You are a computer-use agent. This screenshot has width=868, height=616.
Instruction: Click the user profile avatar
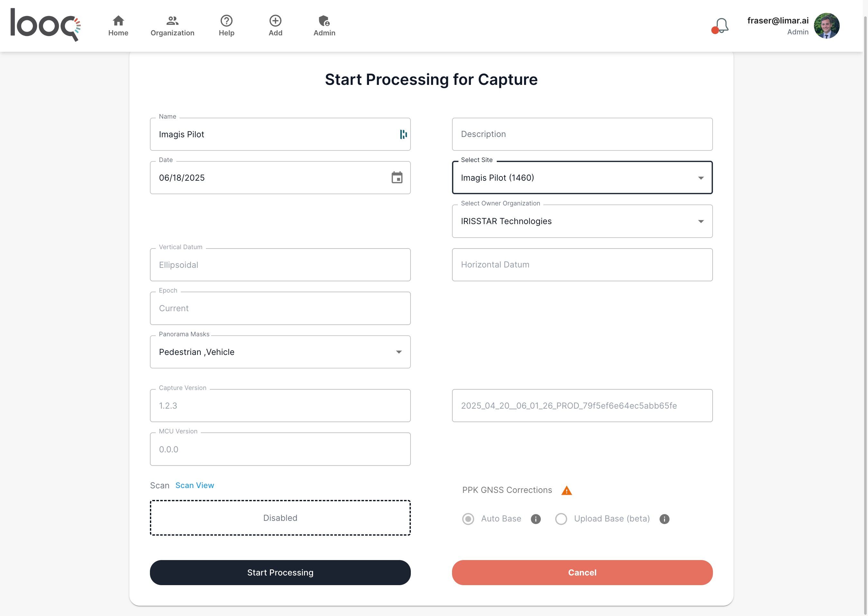tap(826, 26)
